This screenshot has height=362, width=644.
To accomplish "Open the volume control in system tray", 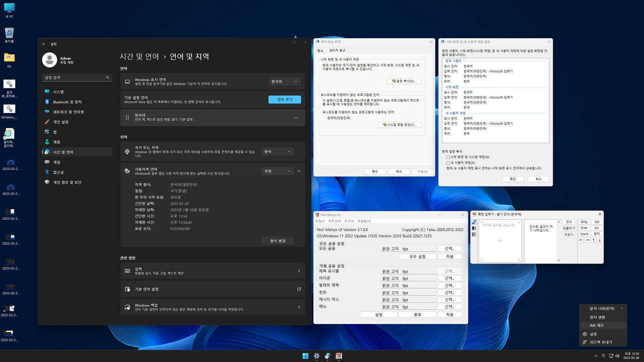I will [x=617, y=356].
